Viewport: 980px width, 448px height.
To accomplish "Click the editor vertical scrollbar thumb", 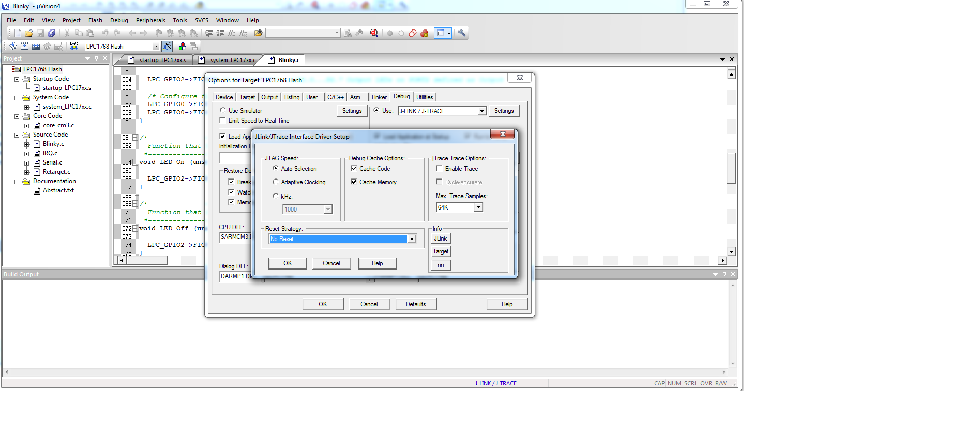I will [x=731, y=168].
